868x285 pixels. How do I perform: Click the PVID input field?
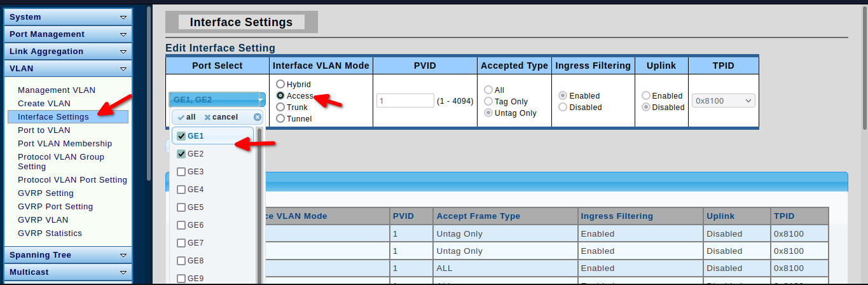click(405, 101)
